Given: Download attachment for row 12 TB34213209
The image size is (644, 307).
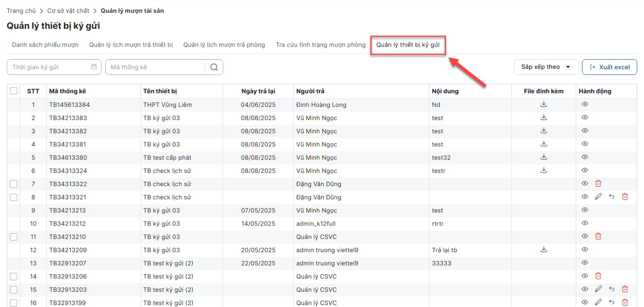Looking at the screenshot, I should coord(543,250).
